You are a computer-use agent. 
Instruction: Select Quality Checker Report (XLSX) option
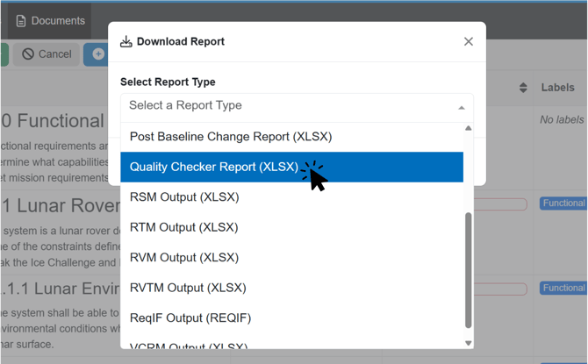click(x=214, y=167)
